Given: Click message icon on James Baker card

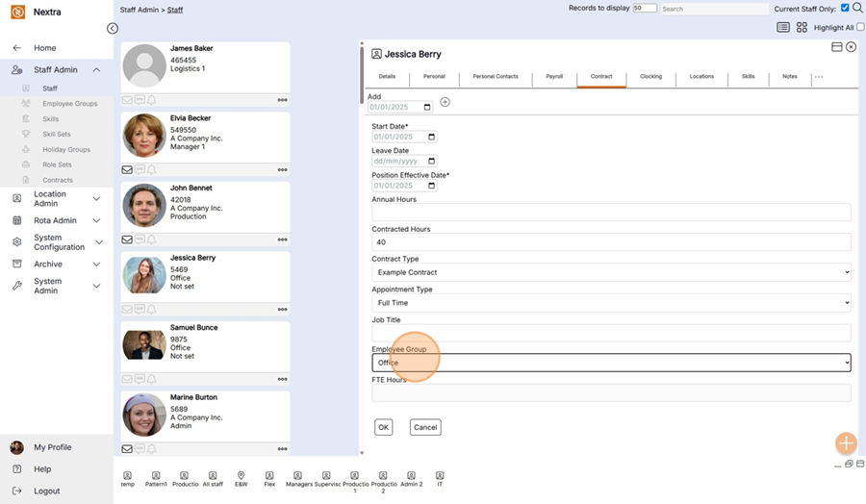Looking at the screenshot, I should tap(140, 100).
